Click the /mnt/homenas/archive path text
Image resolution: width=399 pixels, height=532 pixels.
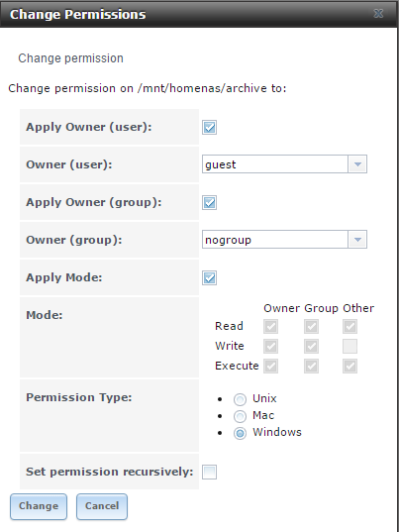(x=202, y=88)
